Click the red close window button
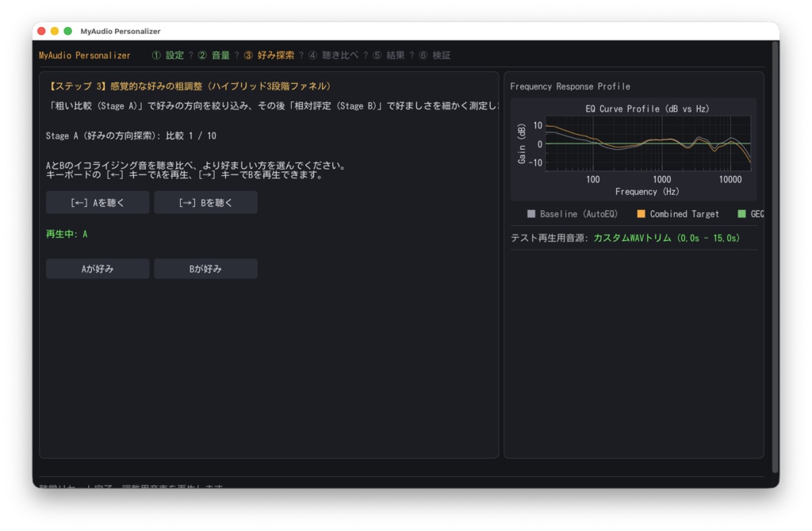 tap(41, 31)
